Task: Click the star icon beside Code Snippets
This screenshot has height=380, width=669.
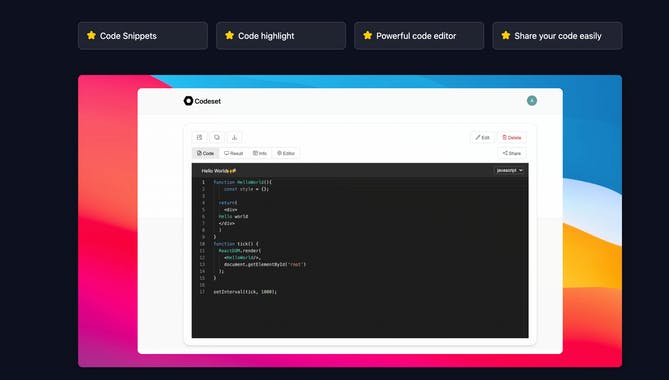Action: click(x=91, y=35)
